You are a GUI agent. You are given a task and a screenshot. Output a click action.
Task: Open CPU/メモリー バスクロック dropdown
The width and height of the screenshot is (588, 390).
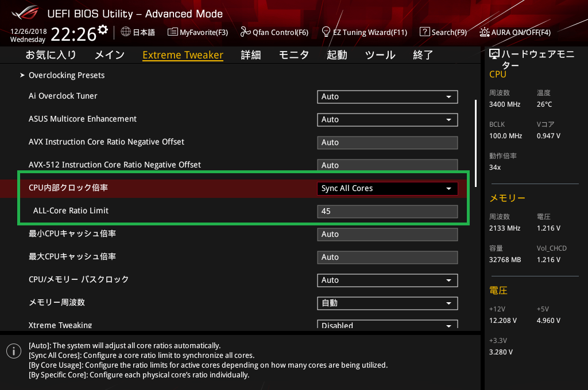(x=388, y=280)
